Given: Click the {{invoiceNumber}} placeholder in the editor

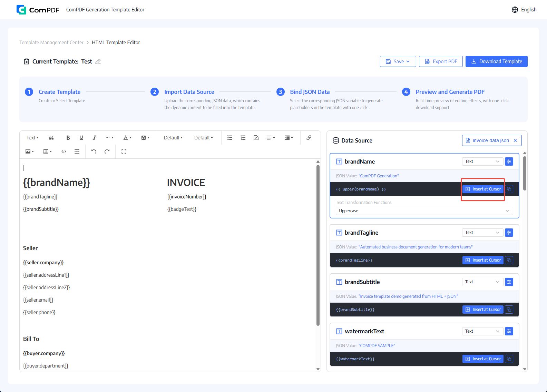Looking at the screenshot, I should coord(187,197).
